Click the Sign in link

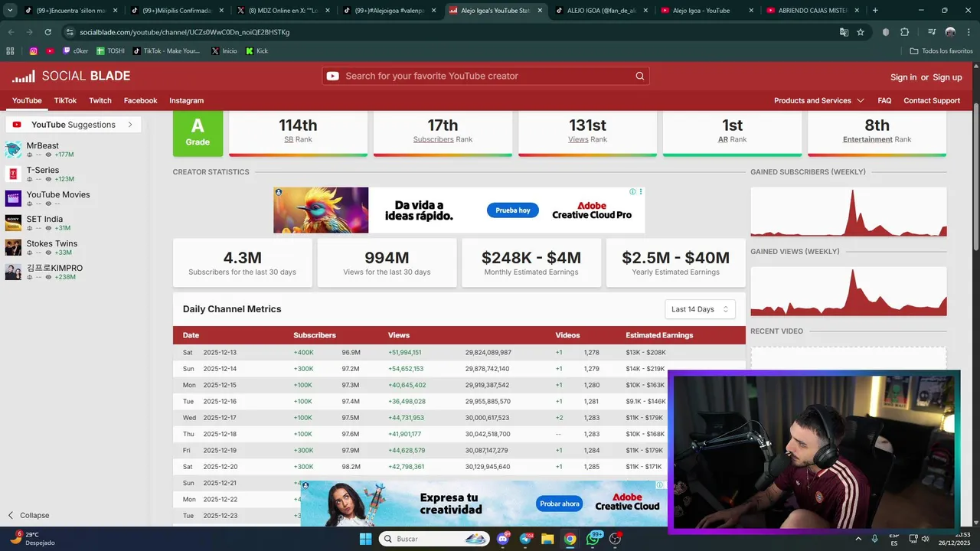[x=903, y=77]
